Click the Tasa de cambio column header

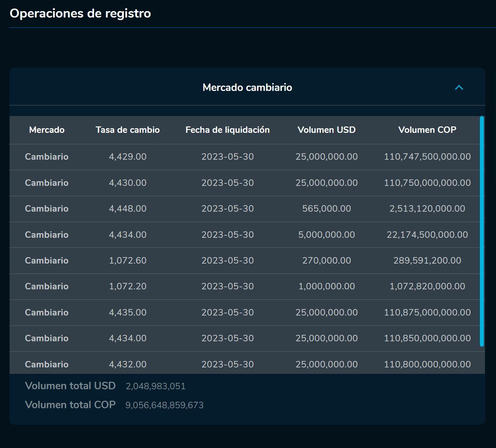click(x=127, y=130)
